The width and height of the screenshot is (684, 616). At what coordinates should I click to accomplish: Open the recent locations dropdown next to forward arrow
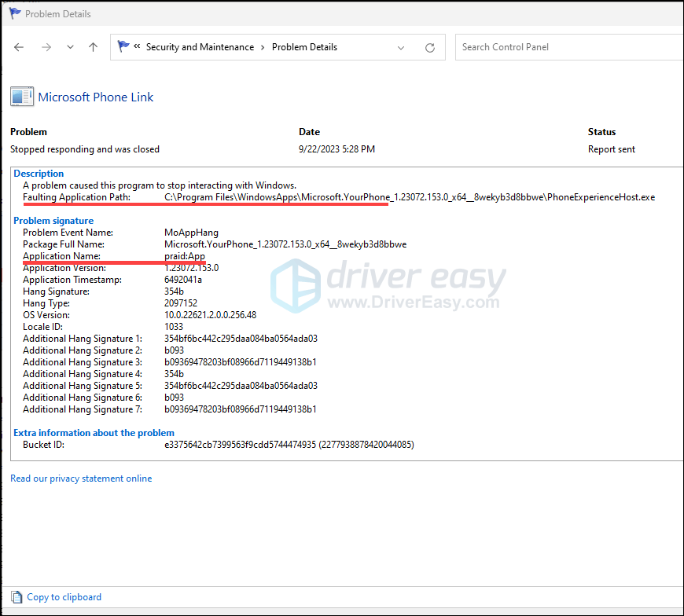point(69,47)
